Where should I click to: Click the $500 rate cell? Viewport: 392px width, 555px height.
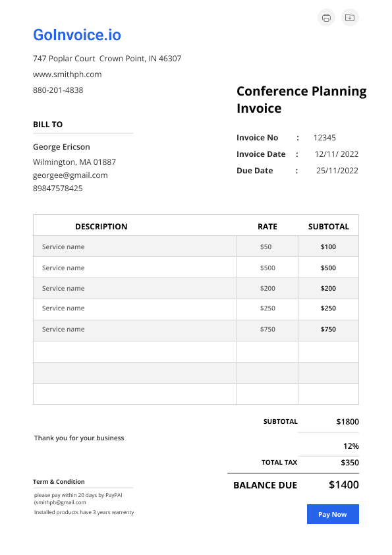[x=267, y=268]
